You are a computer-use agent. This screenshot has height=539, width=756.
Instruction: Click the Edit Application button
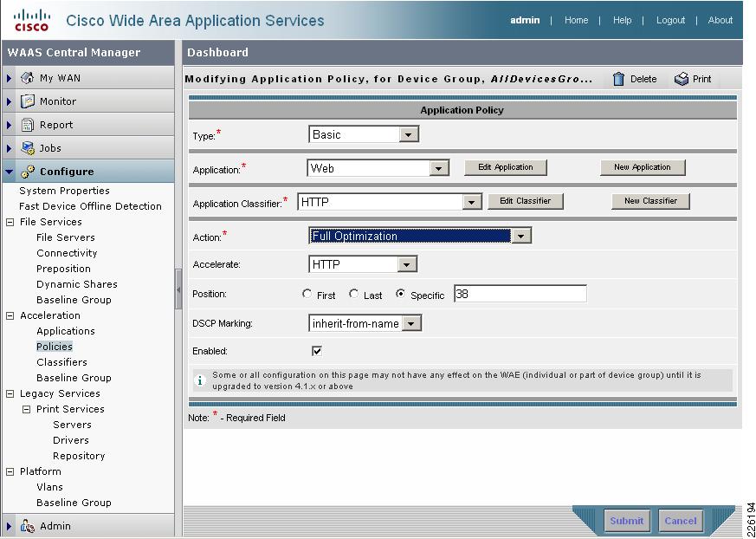pyautogui.click(x=505, y=167)
